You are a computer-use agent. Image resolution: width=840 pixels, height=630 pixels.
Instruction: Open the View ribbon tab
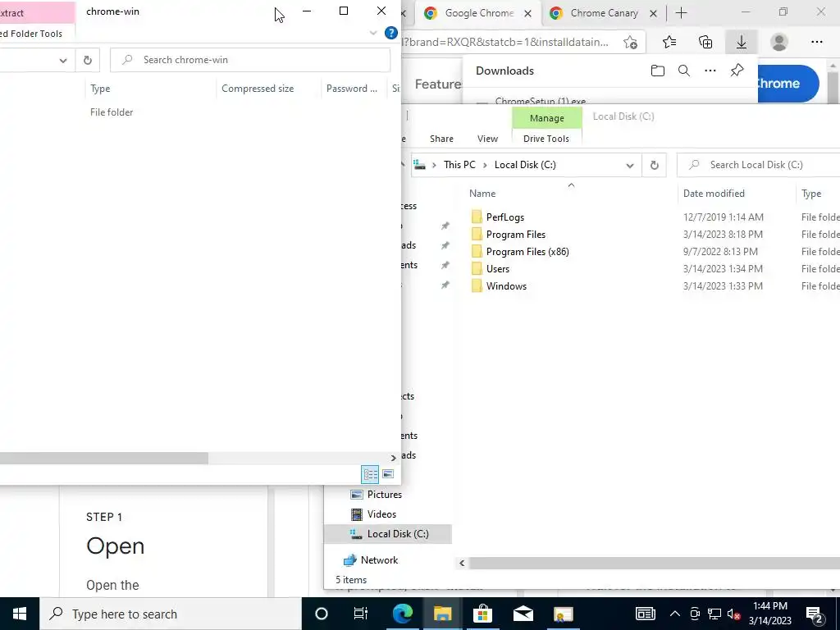pyautogui.click(x=487, y=138)
